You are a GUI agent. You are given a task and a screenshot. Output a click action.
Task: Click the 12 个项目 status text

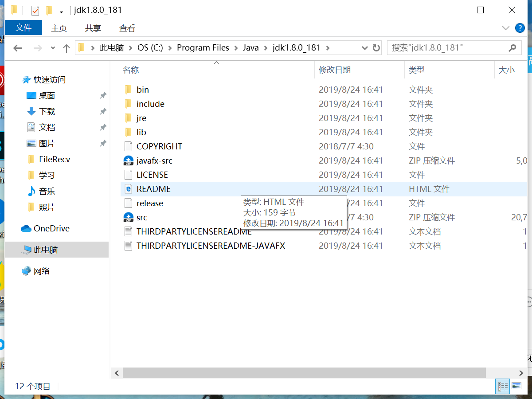click(x=33, y=387)
